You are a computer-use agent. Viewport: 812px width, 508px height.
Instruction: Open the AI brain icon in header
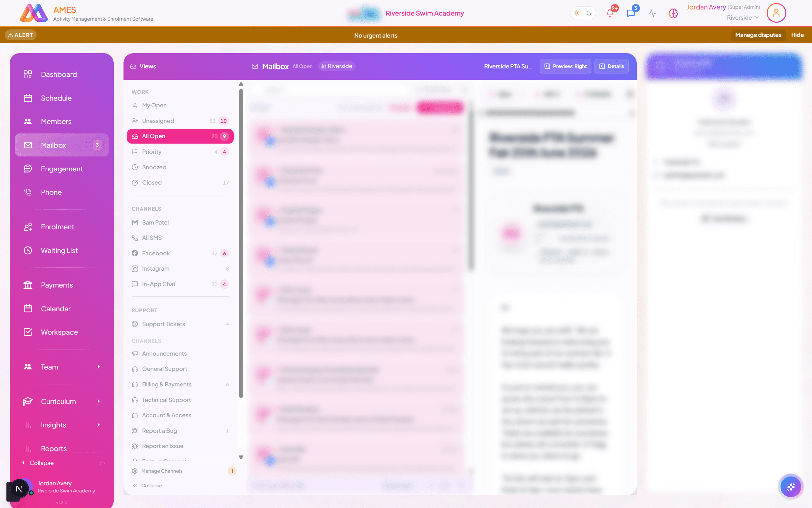point(673,13)
